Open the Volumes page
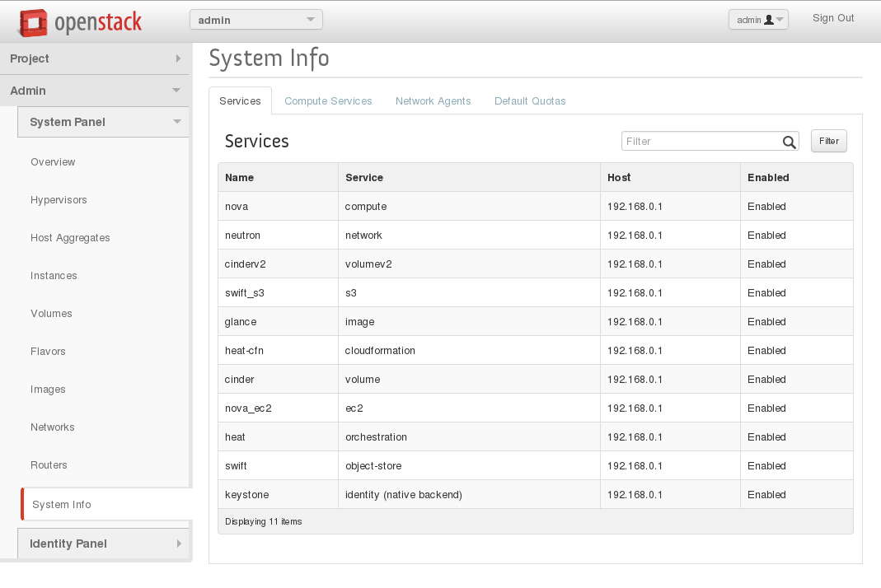Viewport: 881px width, 588px height. point(51,314)
